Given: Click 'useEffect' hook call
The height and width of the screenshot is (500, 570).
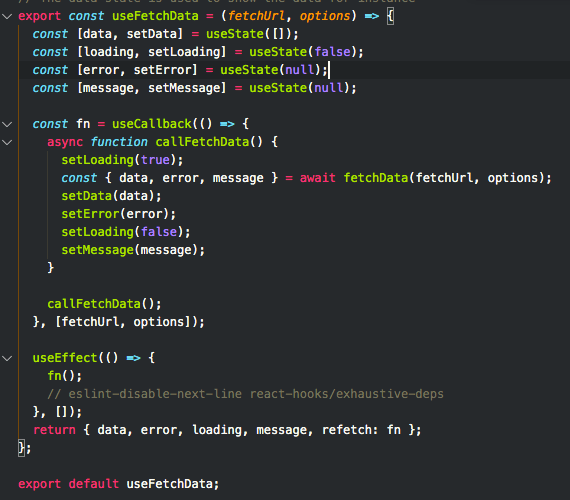Looking at the screenshot, I should pyautogui.click(x=65, y=358).
